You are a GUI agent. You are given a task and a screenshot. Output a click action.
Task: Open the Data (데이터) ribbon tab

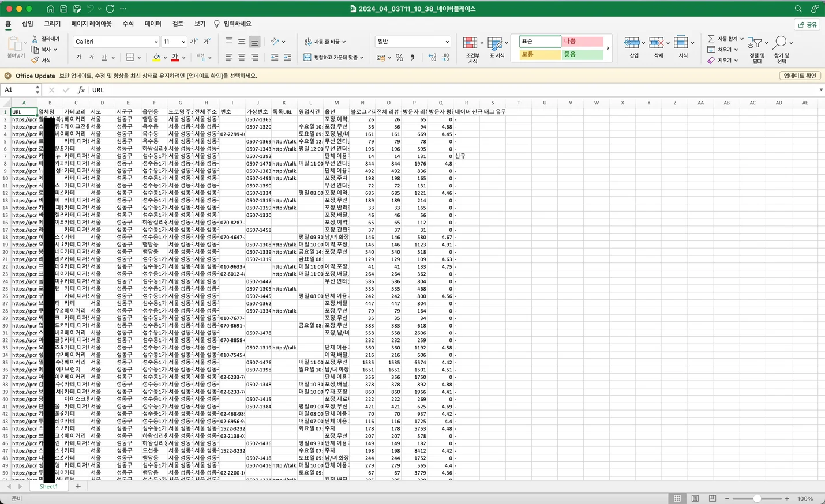coord(153,24)
